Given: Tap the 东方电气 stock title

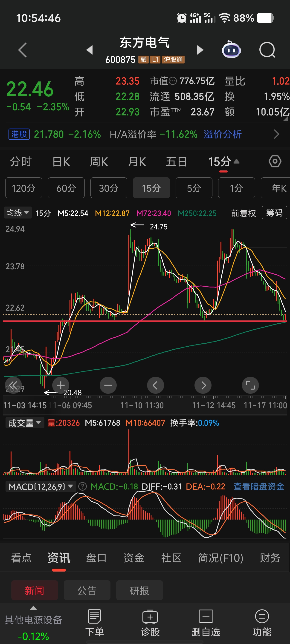Looking at the screenshot, I should coord(145,42).
